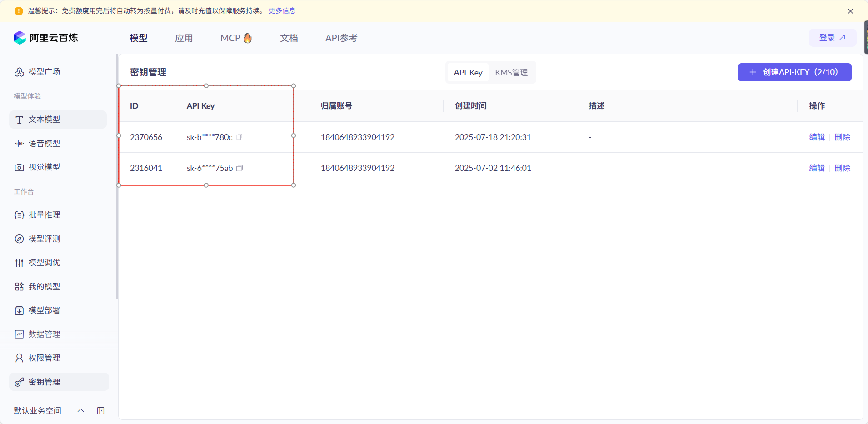
Task: Click the creation time 2025-07-18 21:20:31
Action: [493, 137]
